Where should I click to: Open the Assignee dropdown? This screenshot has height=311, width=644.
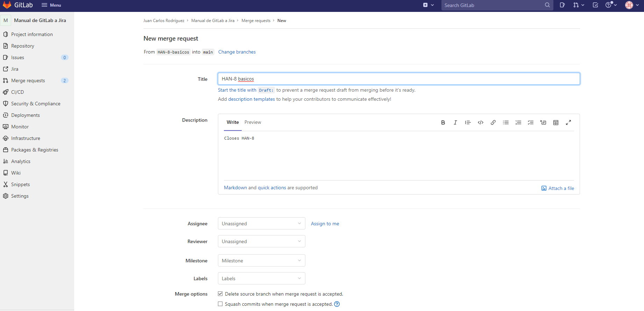[x=261, y=224]
